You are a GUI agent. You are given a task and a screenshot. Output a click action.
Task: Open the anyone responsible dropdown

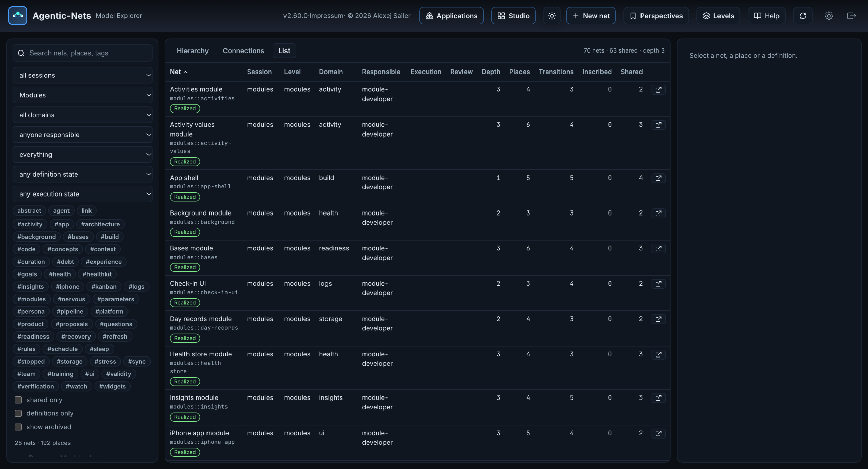[82, 135]
